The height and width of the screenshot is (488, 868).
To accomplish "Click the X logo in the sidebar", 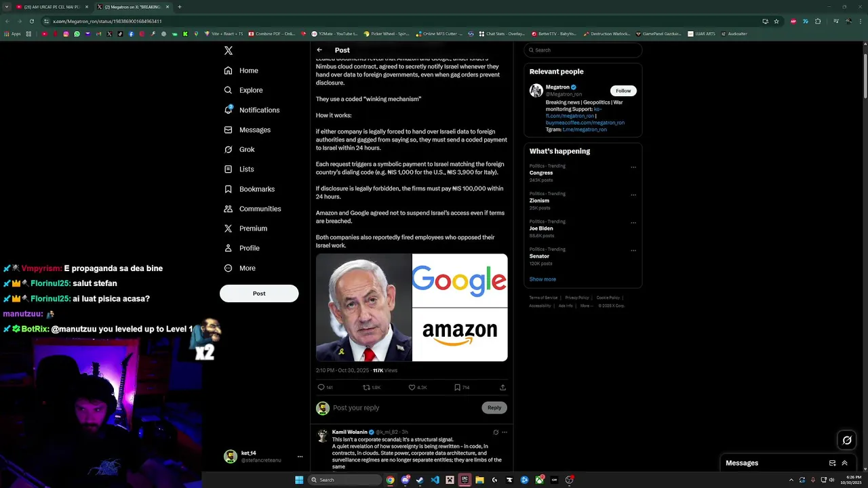I will tap(229, 51).
